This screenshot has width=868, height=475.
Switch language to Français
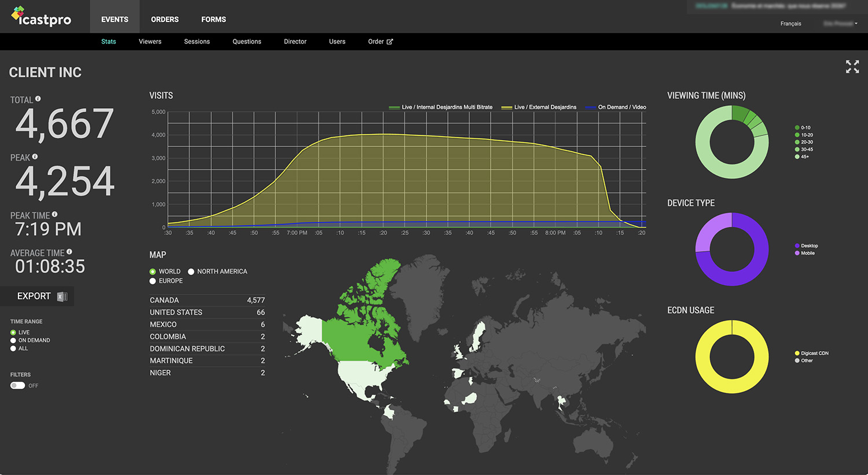pyautogui.click(x=790, y=24)
